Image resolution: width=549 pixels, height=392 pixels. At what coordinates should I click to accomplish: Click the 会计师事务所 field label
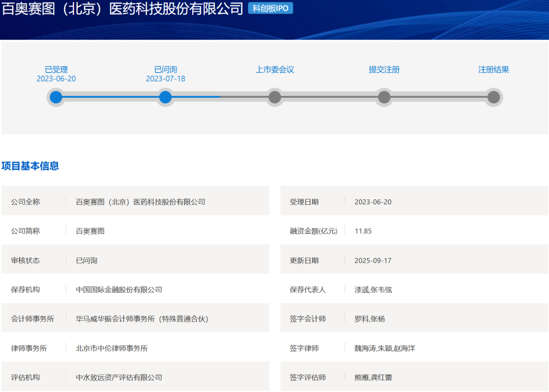coord(33,318)
